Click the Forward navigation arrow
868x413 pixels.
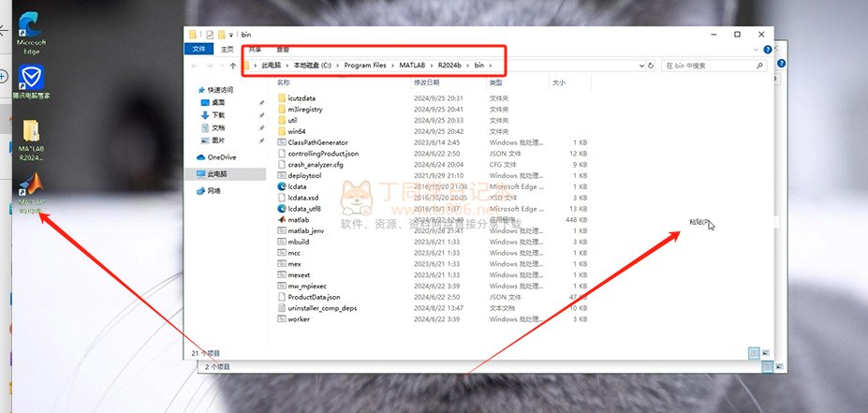point(210,66)
